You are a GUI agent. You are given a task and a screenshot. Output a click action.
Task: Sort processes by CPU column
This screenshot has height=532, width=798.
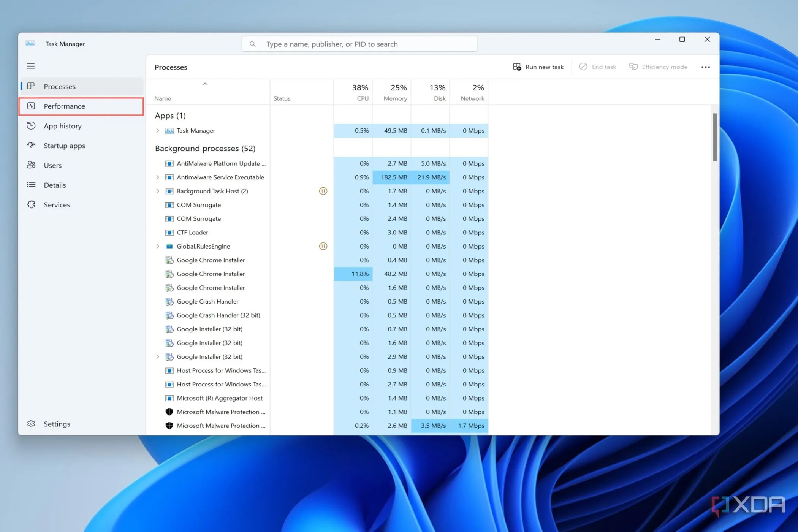click(359, 92)
